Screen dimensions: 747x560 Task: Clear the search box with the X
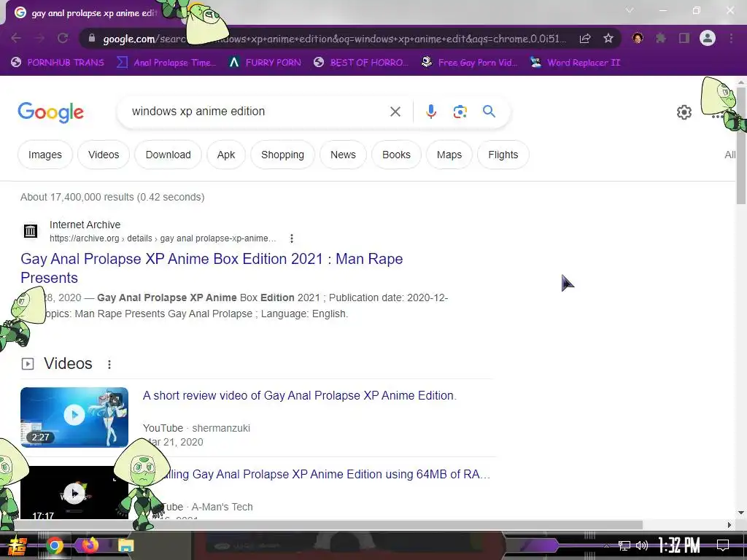point(395,112)
